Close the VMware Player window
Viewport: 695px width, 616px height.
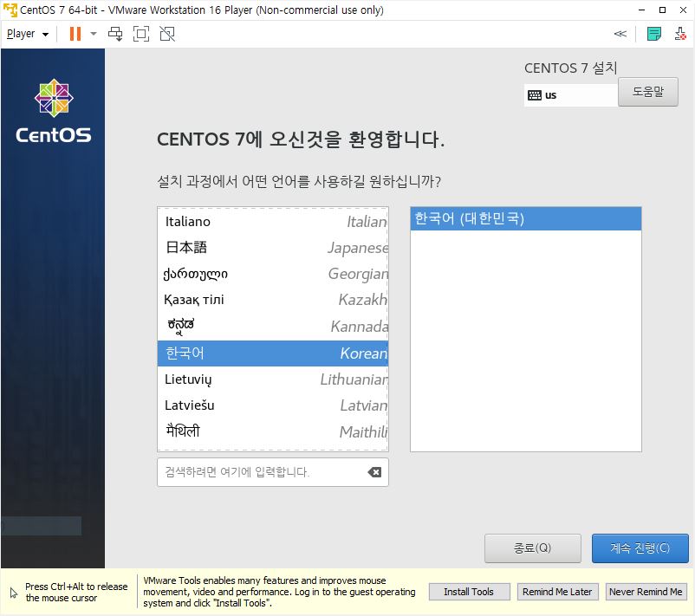coord(683,10)
